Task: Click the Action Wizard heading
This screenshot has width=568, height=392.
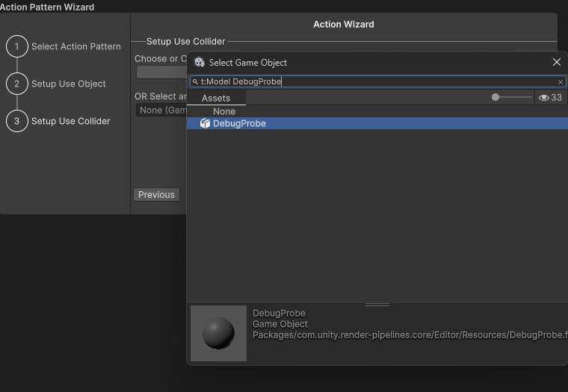Action: [343, 24]
